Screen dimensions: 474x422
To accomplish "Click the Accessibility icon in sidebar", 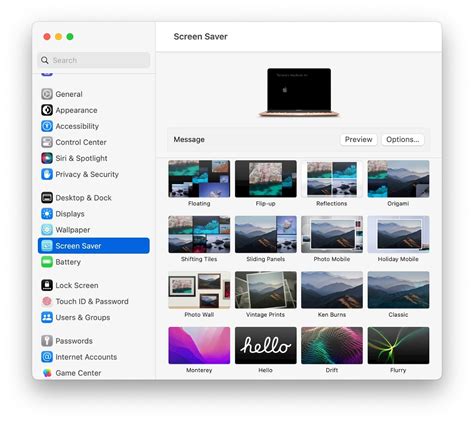I will tap(47, 126).
